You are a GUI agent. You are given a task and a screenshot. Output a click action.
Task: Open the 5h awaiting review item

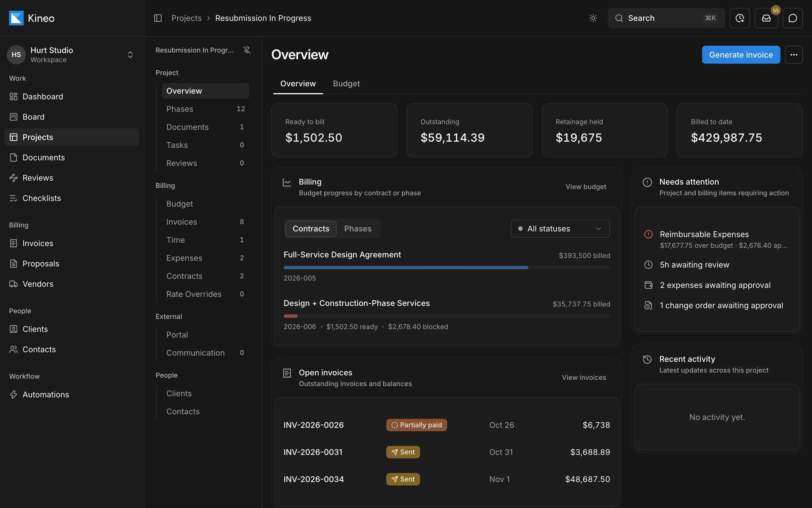(x=717, y=265)
